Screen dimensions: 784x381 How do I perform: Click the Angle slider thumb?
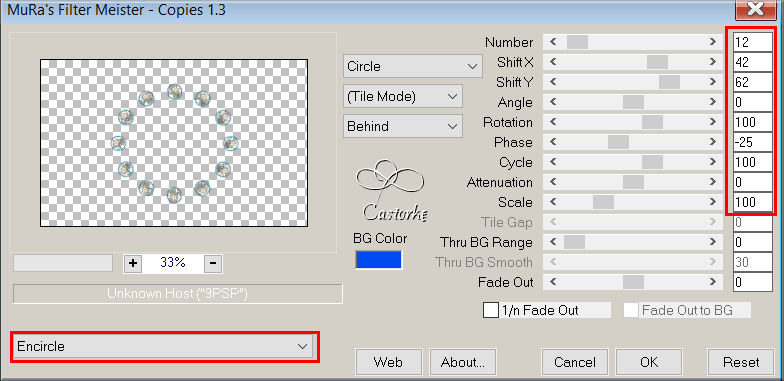tap(633, 102)
